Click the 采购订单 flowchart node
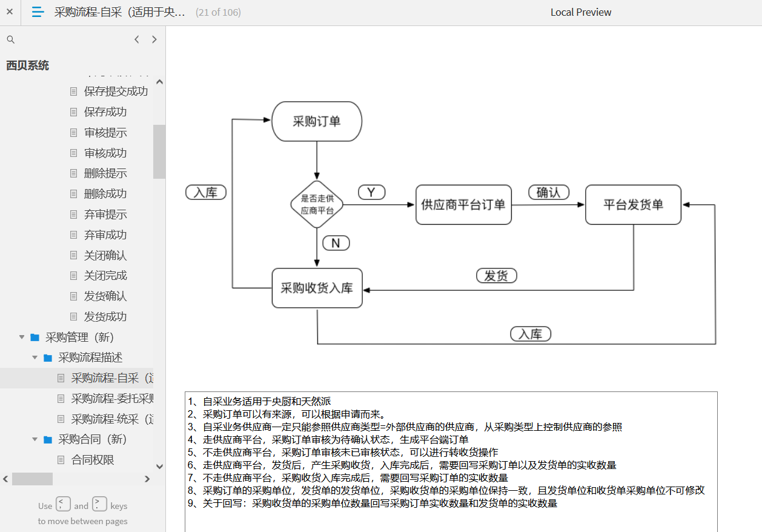The image size is (762, 532). (317, 121)
